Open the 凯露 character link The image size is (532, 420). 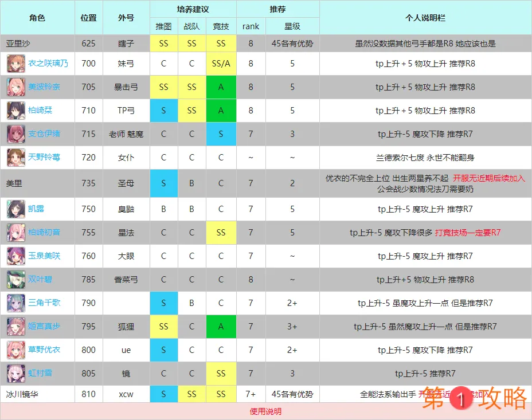(x=36, y=209)
